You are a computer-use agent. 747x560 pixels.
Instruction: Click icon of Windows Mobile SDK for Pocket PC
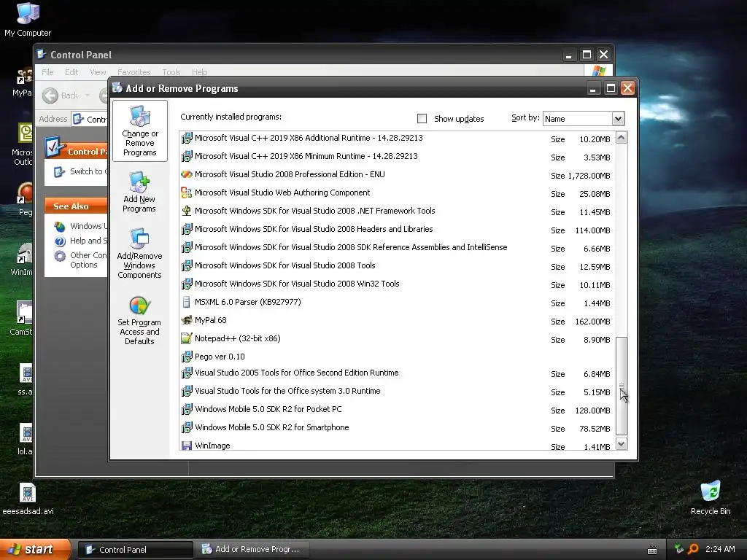click(186, 410)
